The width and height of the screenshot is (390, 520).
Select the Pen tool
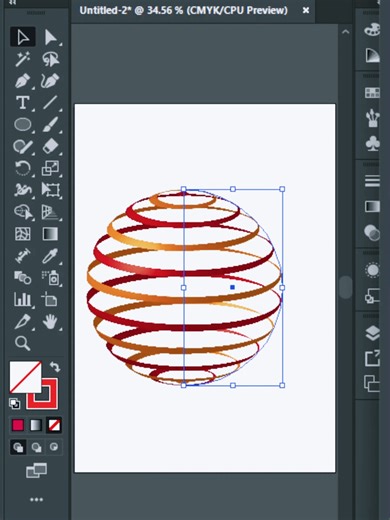[23, 81]
